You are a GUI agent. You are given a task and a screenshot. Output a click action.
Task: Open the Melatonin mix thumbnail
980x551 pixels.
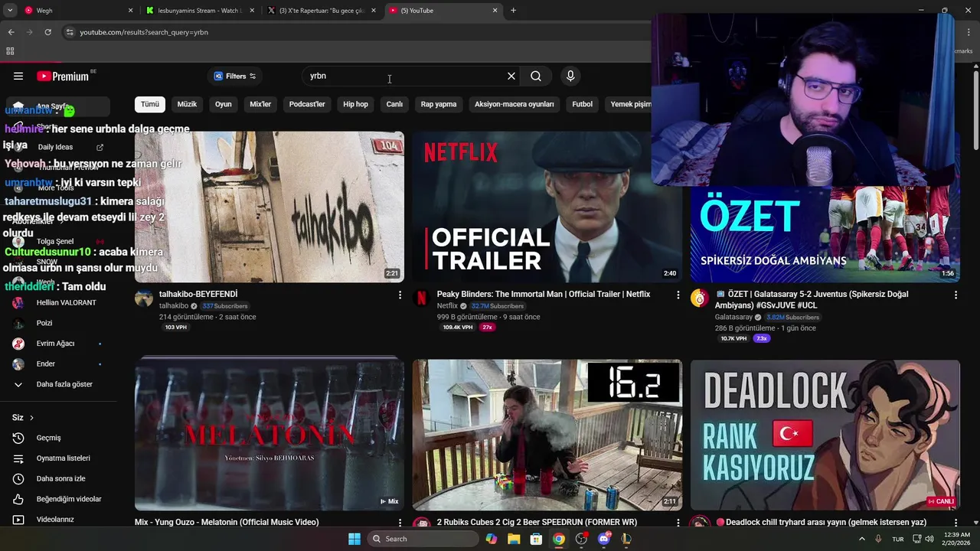pos(269,435)
